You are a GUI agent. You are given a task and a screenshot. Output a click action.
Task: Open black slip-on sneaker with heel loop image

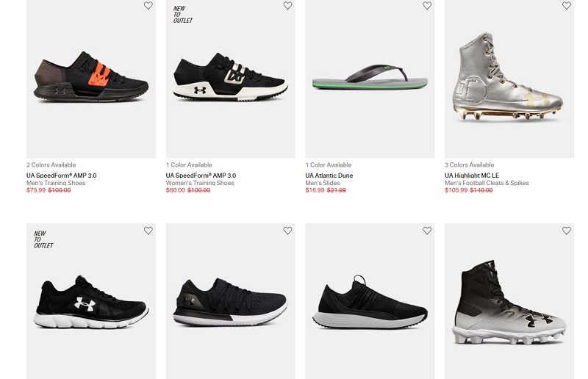(x=370, y=301)
